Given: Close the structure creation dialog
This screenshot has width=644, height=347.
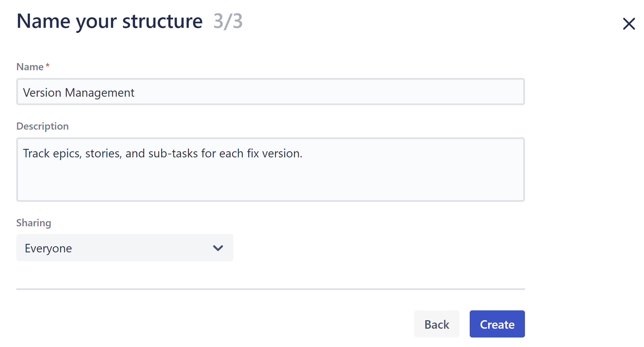Looking at the screenshot, I should click(629, 23).
